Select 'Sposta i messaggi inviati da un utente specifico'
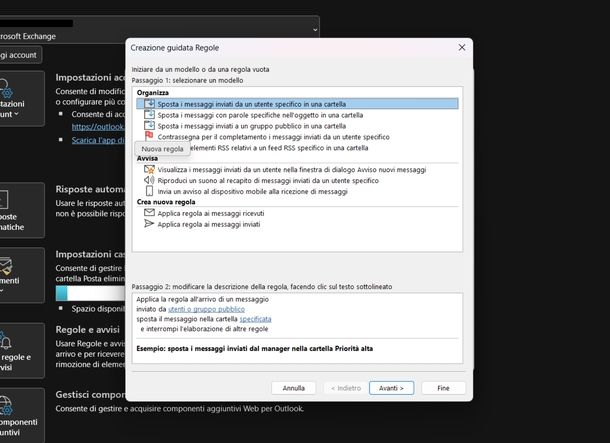 (x=297, y=104)
